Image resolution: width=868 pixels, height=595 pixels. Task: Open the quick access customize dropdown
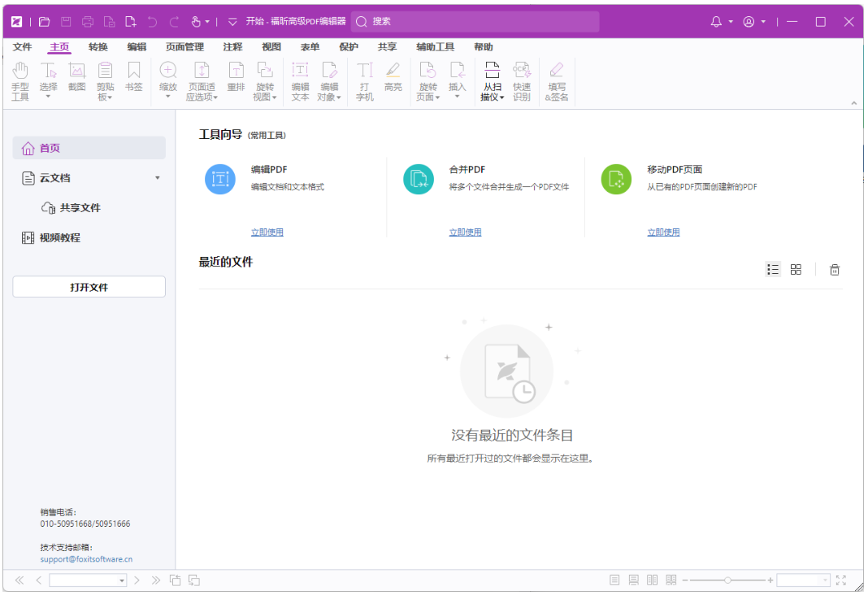[x=232, y=22]
